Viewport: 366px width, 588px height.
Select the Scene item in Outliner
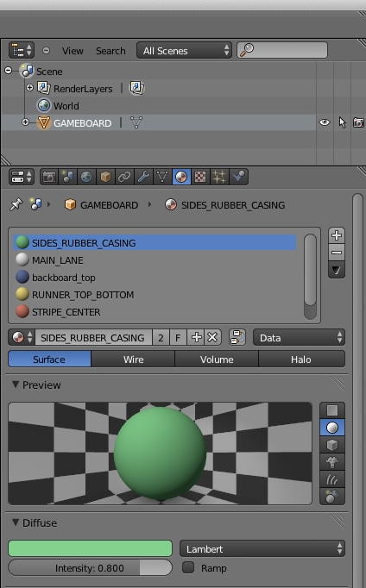pyautogui.click(x=49, y=72)
